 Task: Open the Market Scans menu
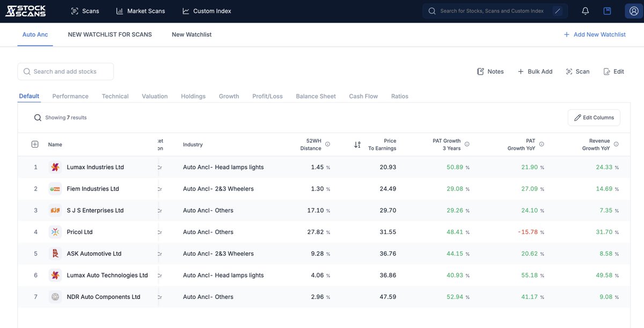click(x=141, y=11)
